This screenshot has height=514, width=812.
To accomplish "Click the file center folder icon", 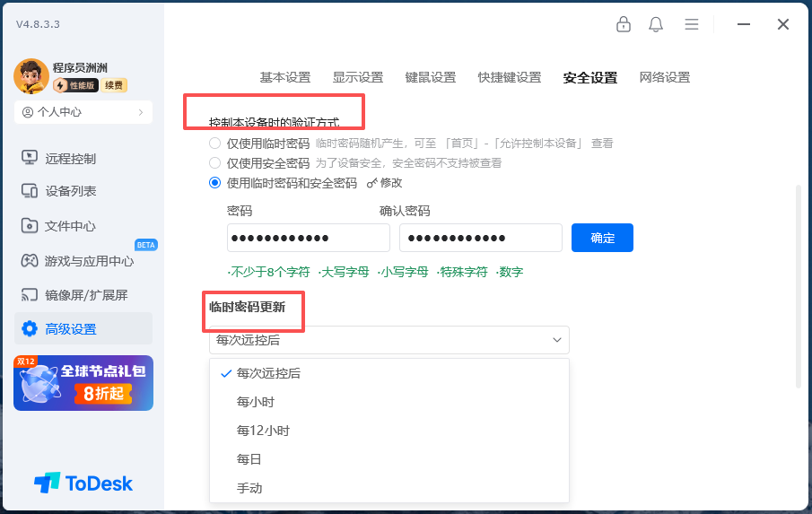I will (30, 226).
